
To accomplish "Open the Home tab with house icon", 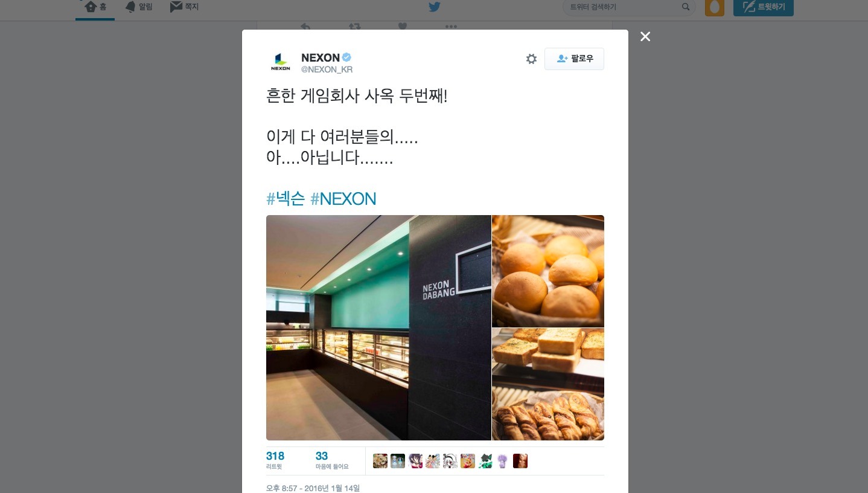I will click(x=95, y=7).
